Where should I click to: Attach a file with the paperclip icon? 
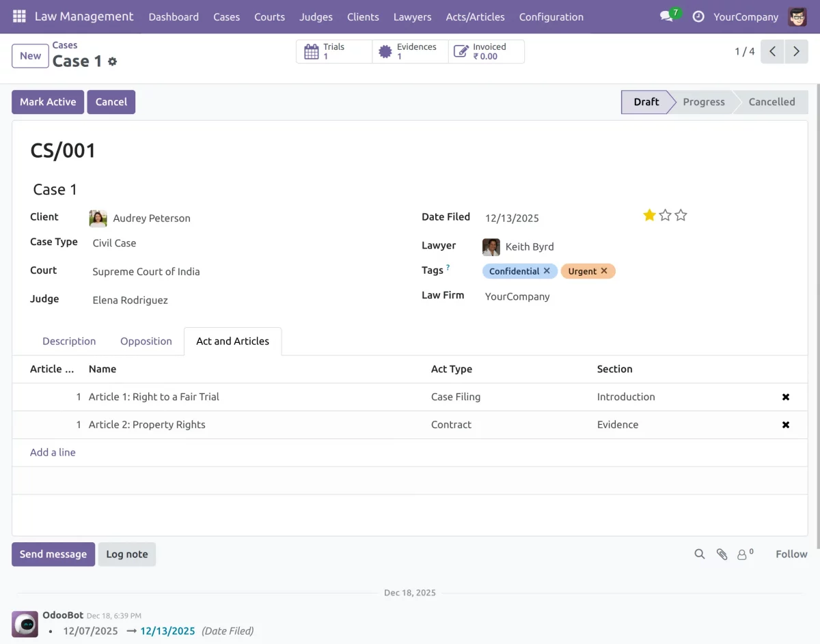pyautogui.click(x=722, y=554)
